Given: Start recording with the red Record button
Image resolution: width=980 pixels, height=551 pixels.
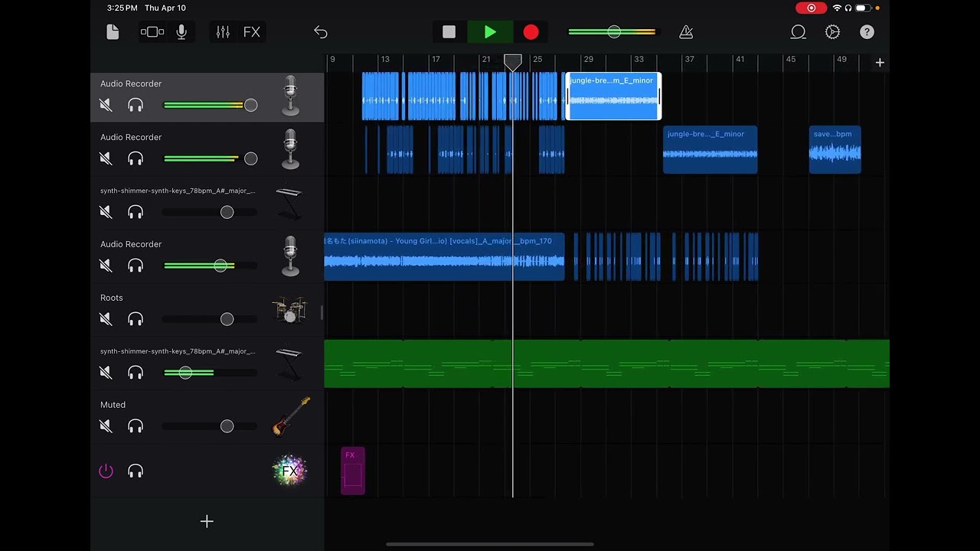Looking at the screenshot, I should pyautogui.click(x=531, y=32).
